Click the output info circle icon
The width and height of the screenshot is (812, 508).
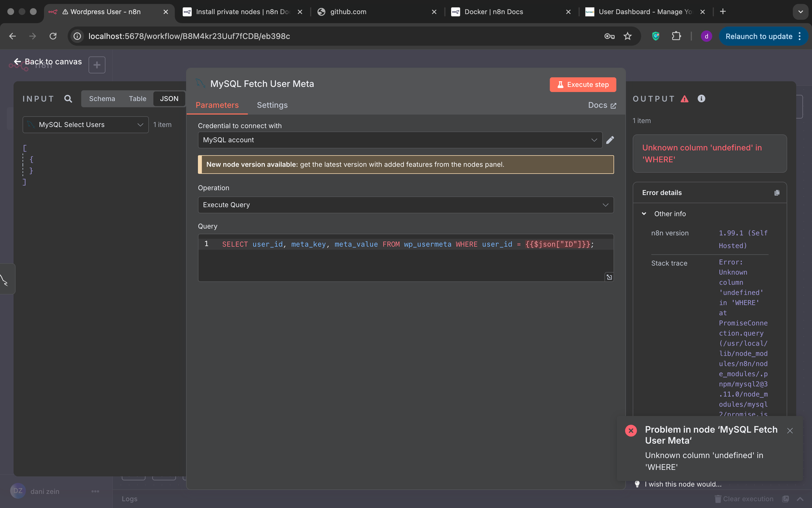701,99
